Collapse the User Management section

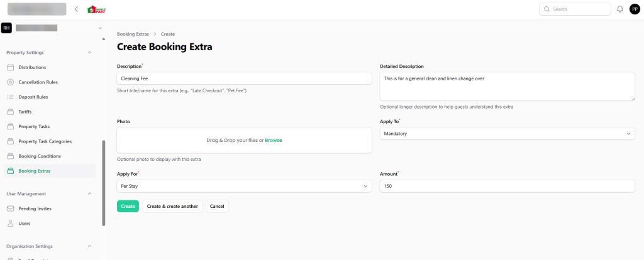pyautogui.click(x=89, y=194)
